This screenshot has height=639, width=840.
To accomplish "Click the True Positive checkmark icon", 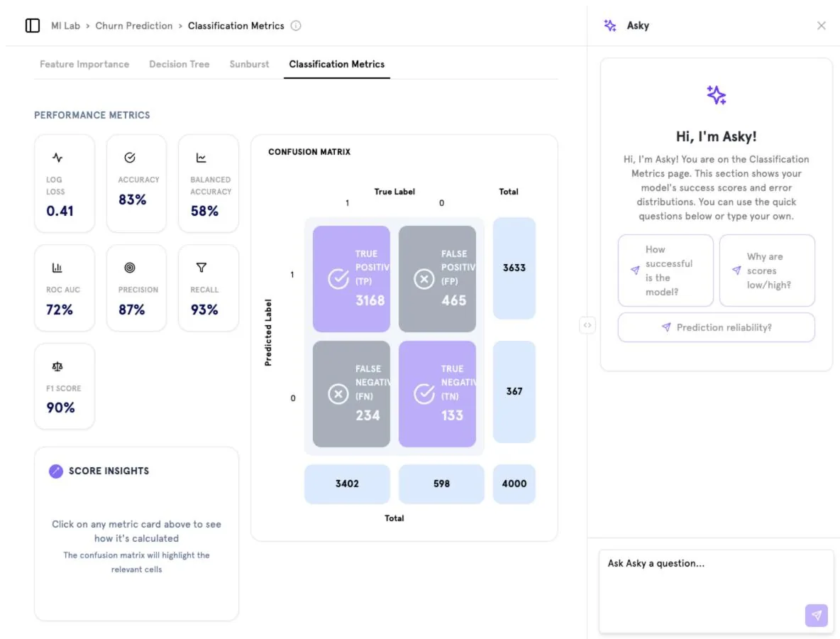I will [x=338, y=279].
